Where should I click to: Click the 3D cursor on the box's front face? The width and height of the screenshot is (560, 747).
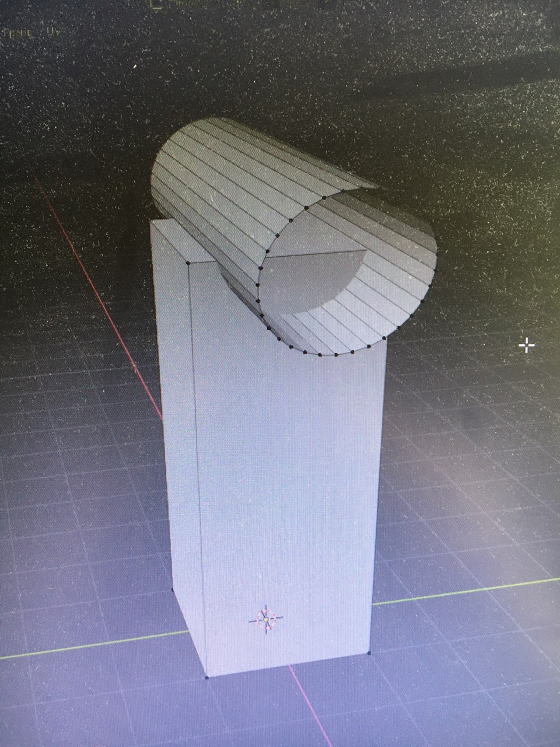click(266, 619)
